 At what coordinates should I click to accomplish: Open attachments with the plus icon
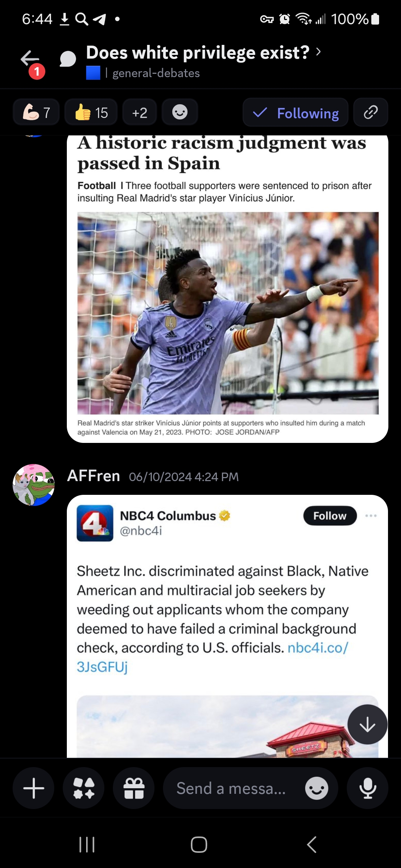(x=33, y=788)
